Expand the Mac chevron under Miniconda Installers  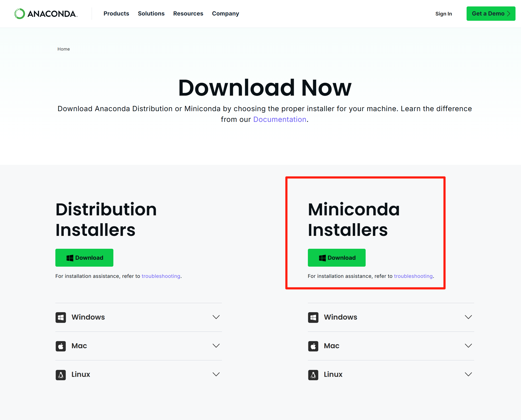(468, 346)
